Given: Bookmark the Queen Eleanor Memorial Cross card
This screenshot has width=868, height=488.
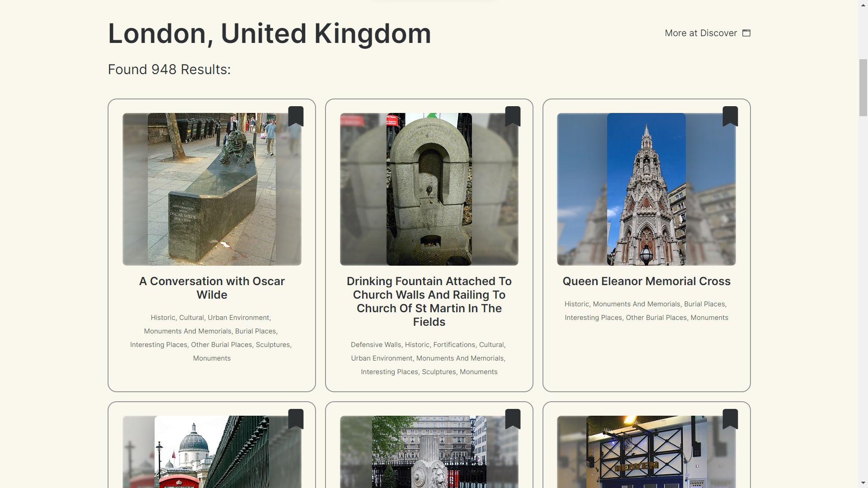Looking at the screenshot, I should (731, 116).
